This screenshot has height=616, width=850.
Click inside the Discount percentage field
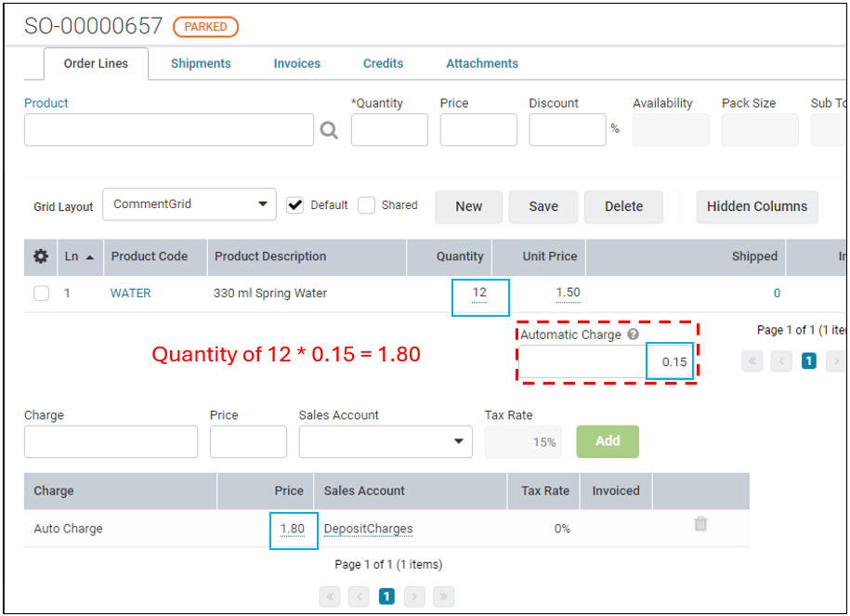[567, 130]
